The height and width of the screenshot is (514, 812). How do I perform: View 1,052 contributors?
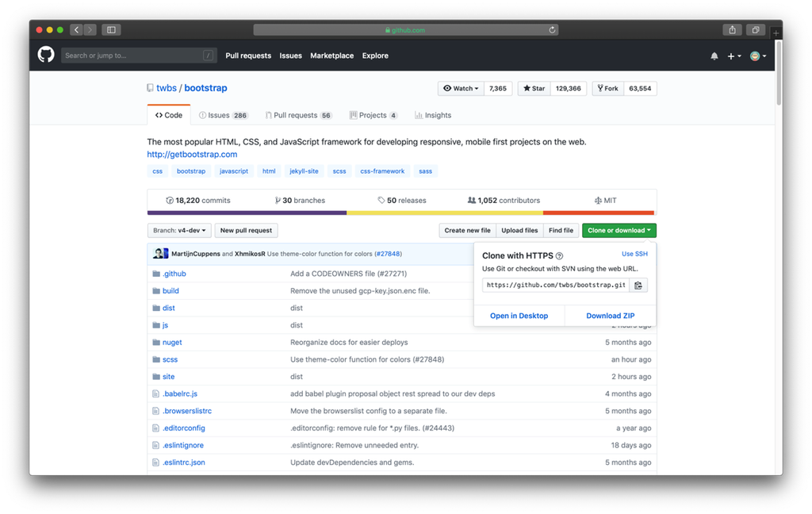(504, 201)
